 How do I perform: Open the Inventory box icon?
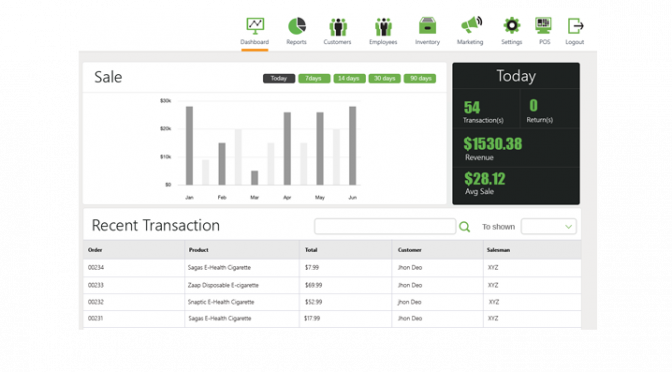427,26
